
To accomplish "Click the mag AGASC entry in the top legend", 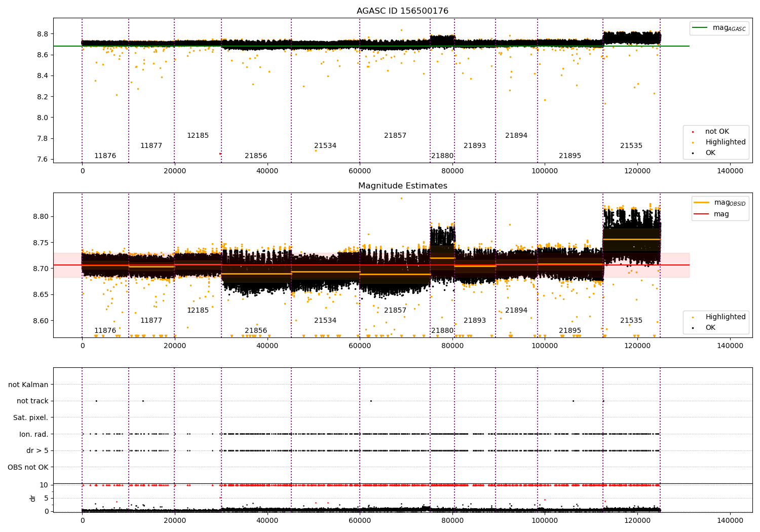I will [x=719, y=28].
